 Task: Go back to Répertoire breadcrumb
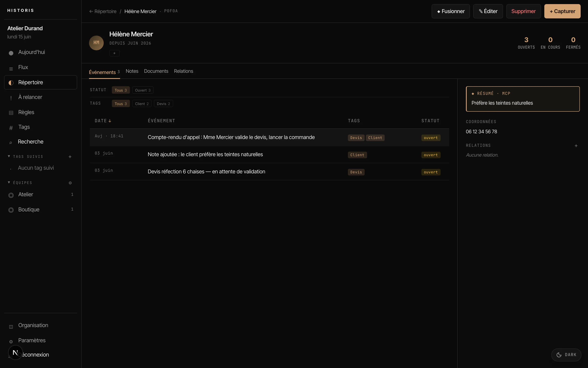click(x=103, y=11)
